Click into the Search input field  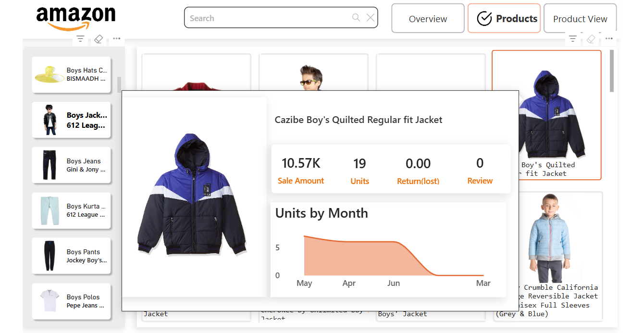click(267, 18)
